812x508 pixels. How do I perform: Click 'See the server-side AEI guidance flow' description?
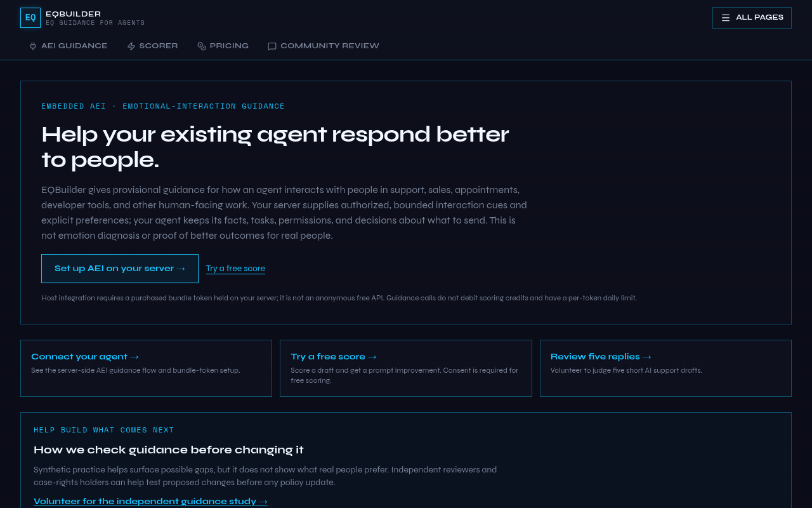click(136, 370)
